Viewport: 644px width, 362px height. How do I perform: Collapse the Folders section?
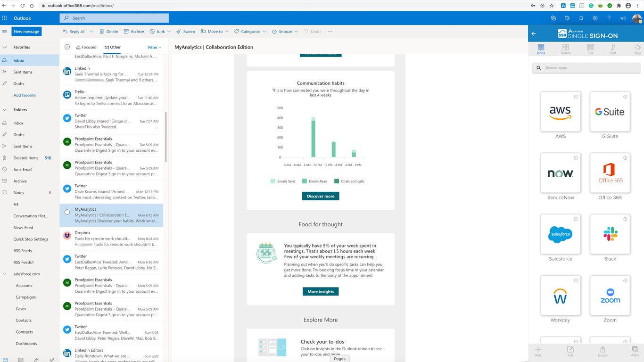point(5,110)
